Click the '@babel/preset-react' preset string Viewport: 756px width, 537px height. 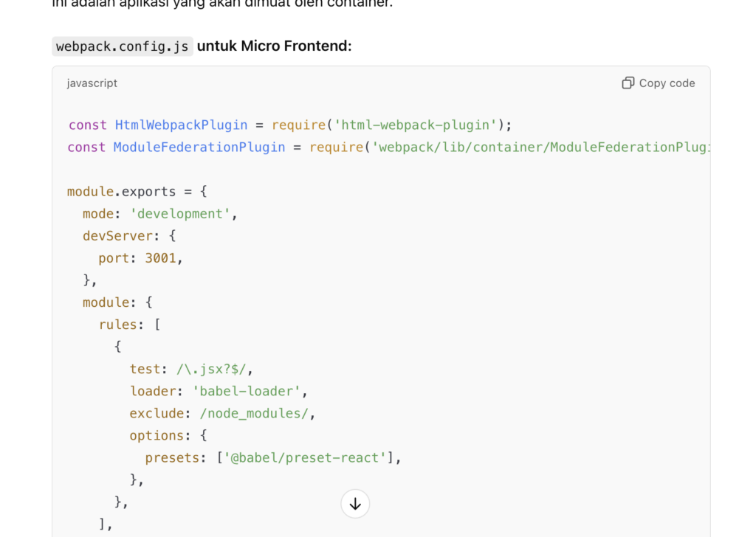pos(305,457)
